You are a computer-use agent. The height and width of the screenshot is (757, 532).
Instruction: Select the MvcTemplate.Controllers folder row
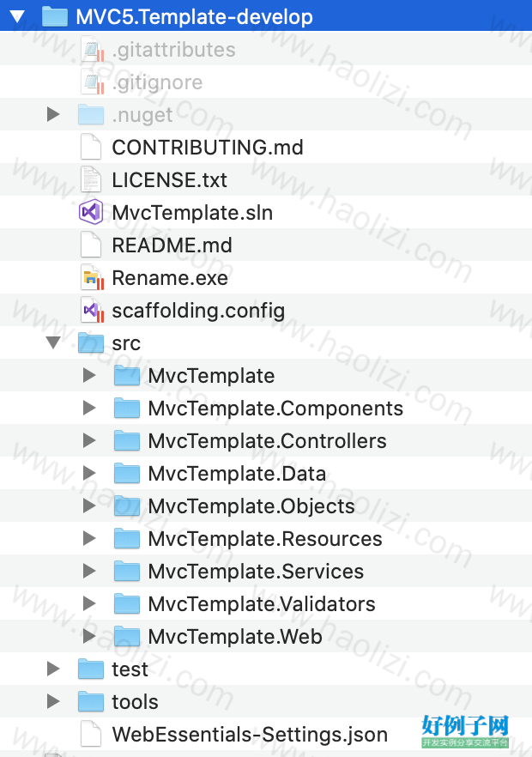pyautogui.click(x=266, y=441)
